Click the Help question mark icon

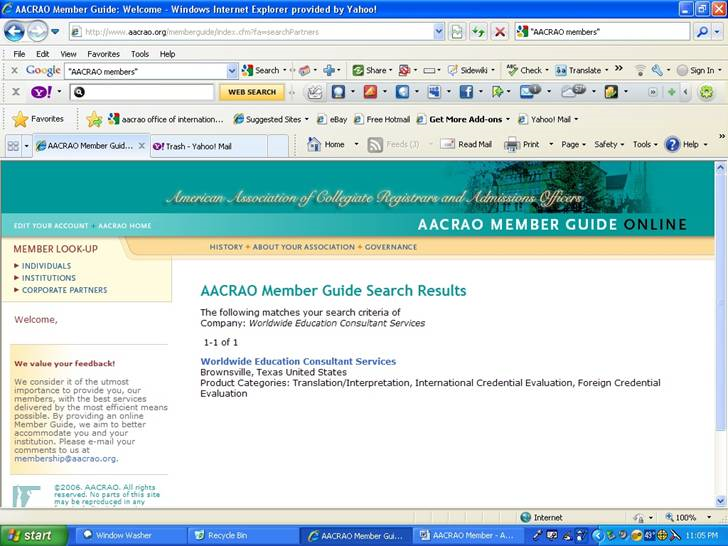[672, 145]
